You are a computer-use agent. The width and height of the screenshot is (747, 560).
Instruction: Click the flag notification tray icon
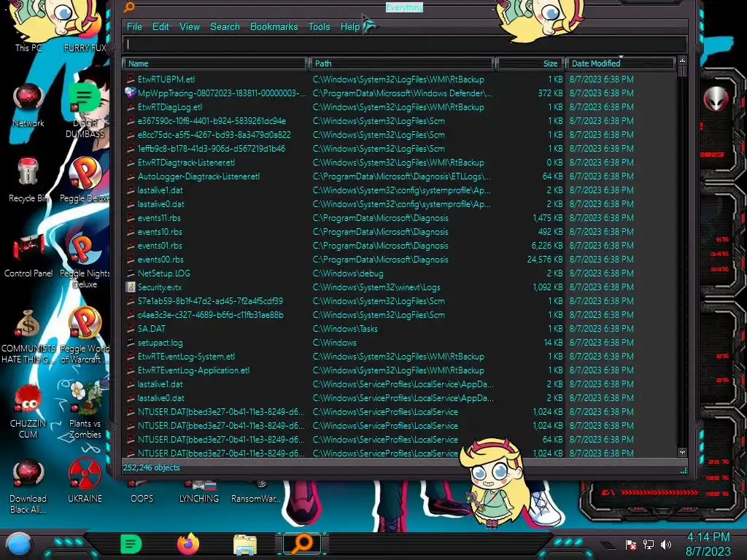coord(630,544)
